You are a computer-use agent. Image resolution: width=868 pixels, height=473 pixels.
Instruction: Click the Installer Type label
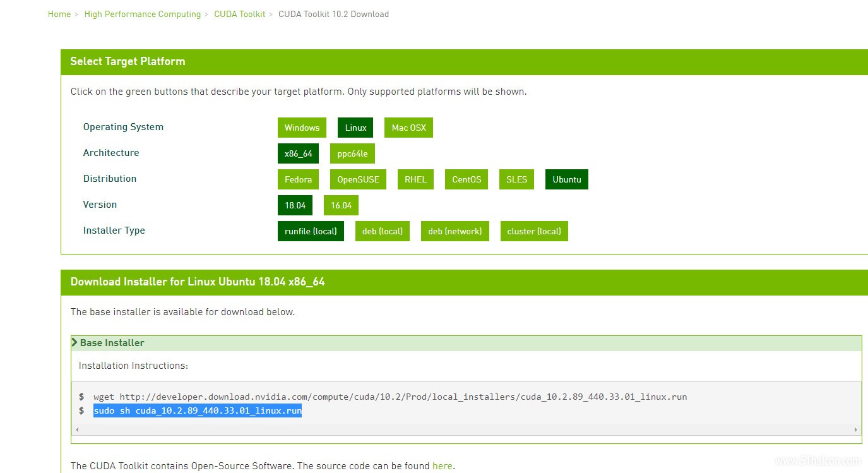coord(114,231)
